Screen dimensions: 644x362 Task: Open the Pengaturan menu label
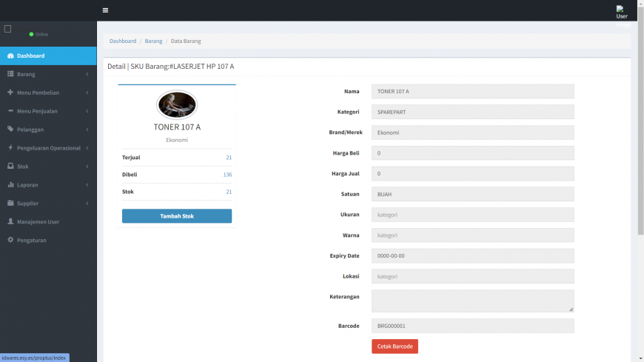coord(32,241)
